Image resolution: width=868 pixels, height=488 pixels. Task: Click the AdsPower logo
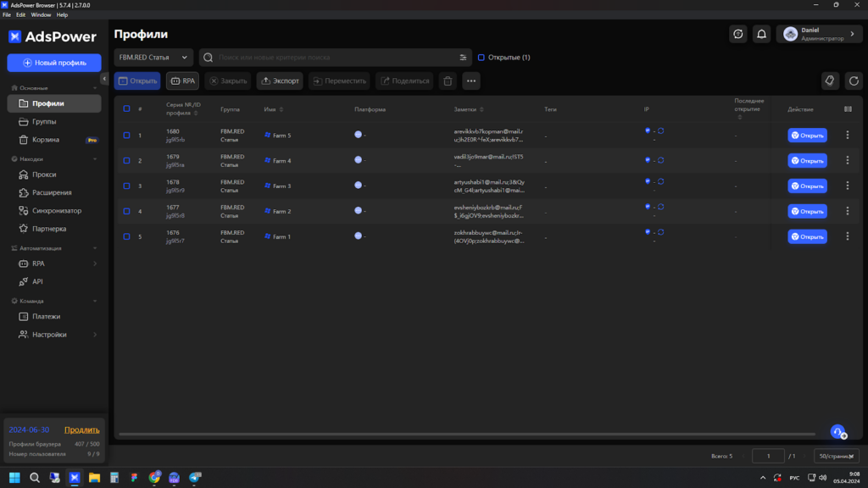pos(53,36)
